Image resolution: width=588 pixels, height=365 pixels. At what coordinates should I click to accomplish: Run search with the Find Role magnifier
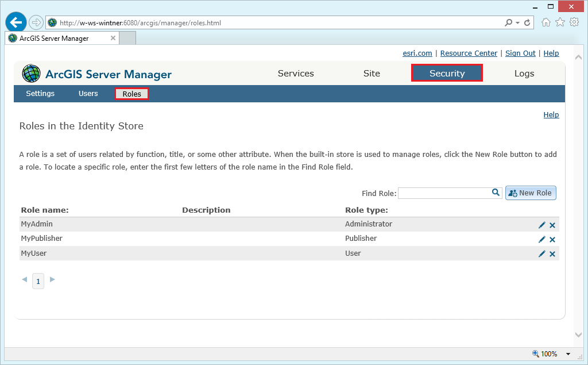click(495, 193)
